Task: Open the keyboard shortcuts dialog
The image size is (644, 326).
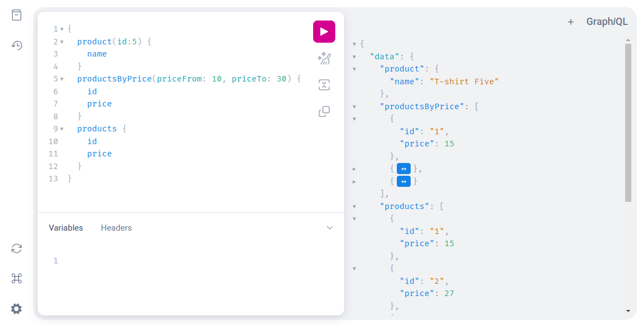Action: coord(16,278)
